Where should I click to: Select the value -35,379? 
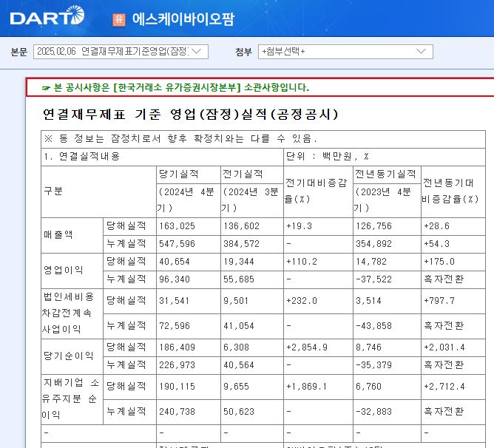click(x=373, y=365)
